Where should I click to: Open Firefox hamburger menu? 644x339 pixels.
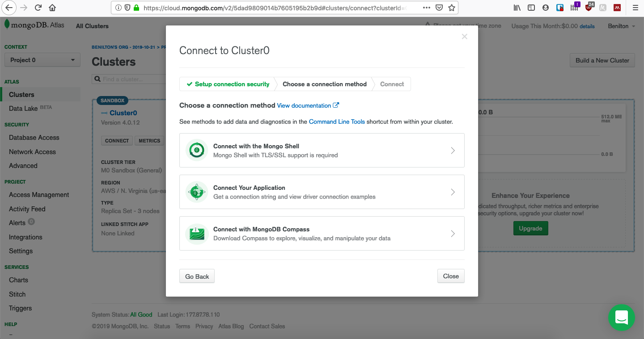(x=635, y=8)
